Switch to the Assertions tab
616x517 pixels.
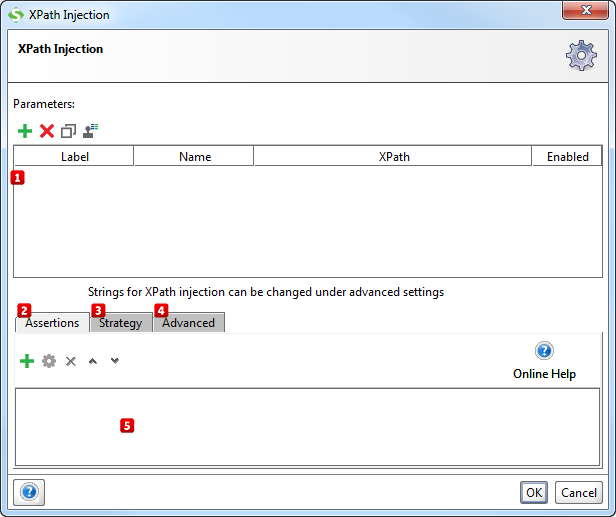(x=52, y=323)
